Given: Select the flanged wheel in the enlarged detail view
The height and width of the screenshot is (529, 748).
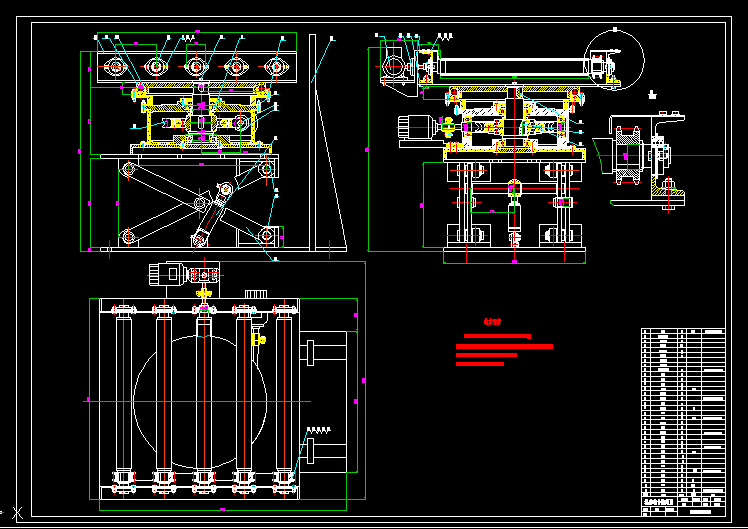Looking at the screenshot, I should 629,156.
